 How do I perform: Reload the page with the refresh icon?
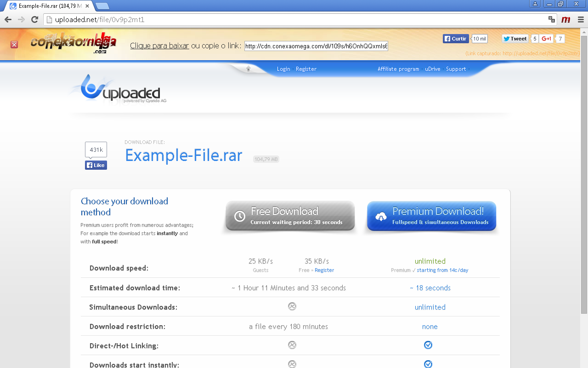(34, 19)
